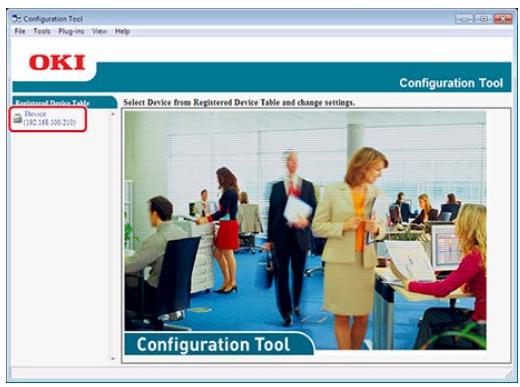This screenshot has height=387, width=520.
Task: Click the window resize grip at corner
Action: click(509, 374)
